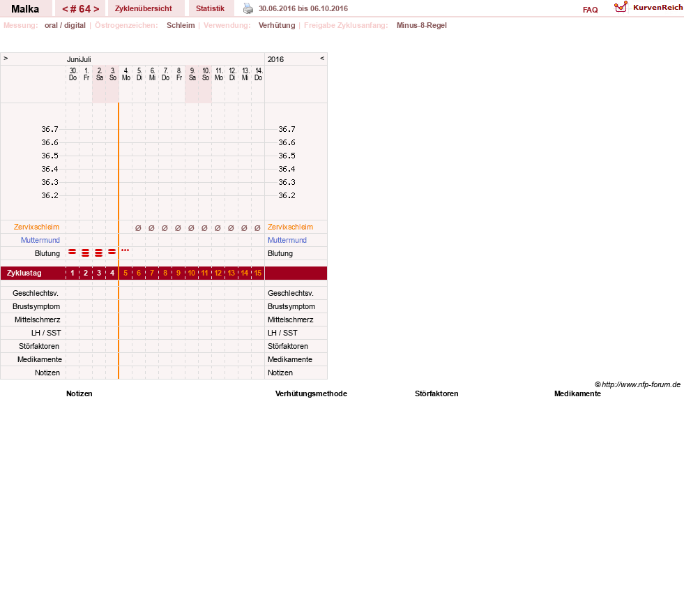Click the Verhütungsmethode heading below chart
The image size is (684, 616).
[311, 393]
